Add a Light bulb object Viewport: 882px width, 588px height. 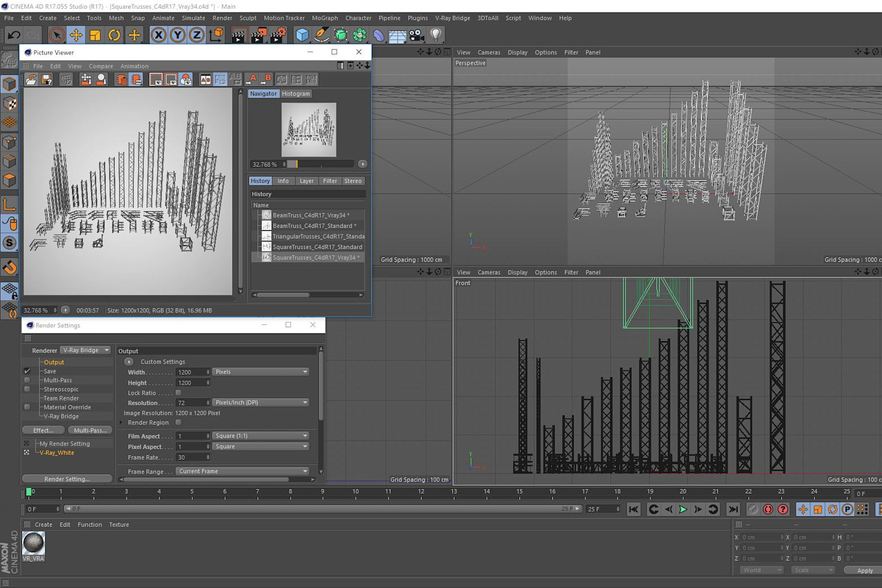pyautogui.click(x=436, y=35)
